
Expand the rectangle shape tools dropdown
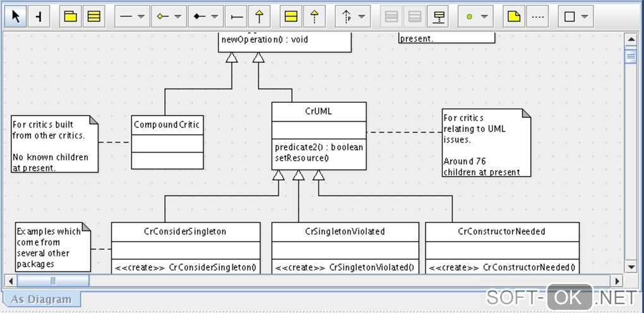pyautogui.click(x=585, y=17)
